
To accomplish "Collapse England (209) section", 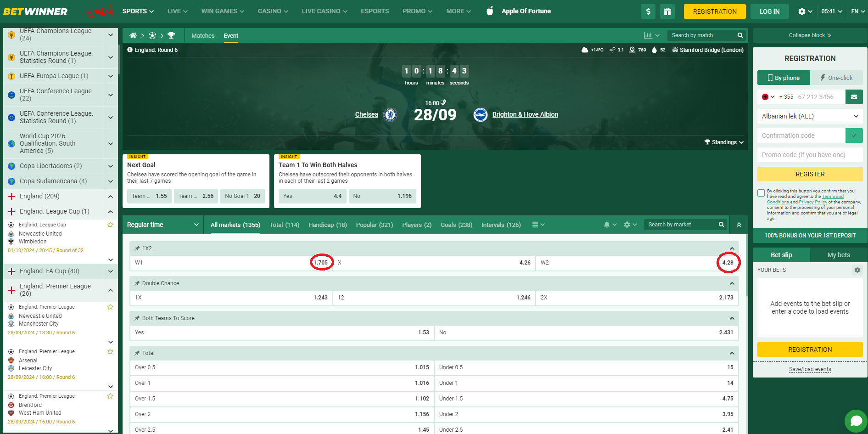I will point(111,197).
